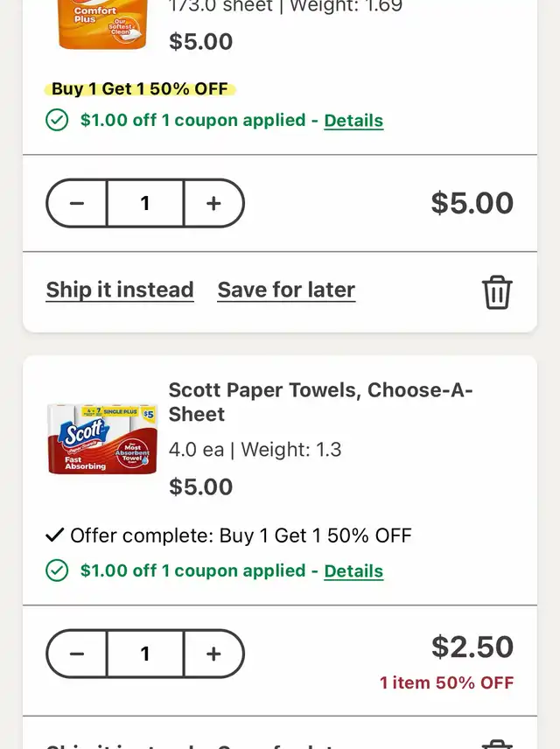The image size is (560, 749).
Task: Open Scott Paper Towels product image
Action: click(102, 438)
